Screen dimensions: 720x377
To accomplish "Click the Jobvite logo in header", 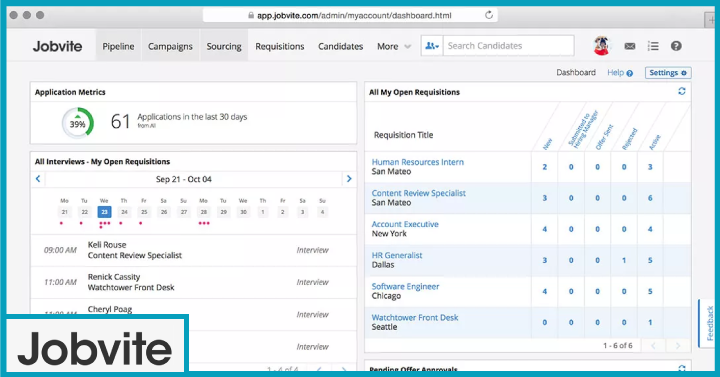I will pos(57,46).
